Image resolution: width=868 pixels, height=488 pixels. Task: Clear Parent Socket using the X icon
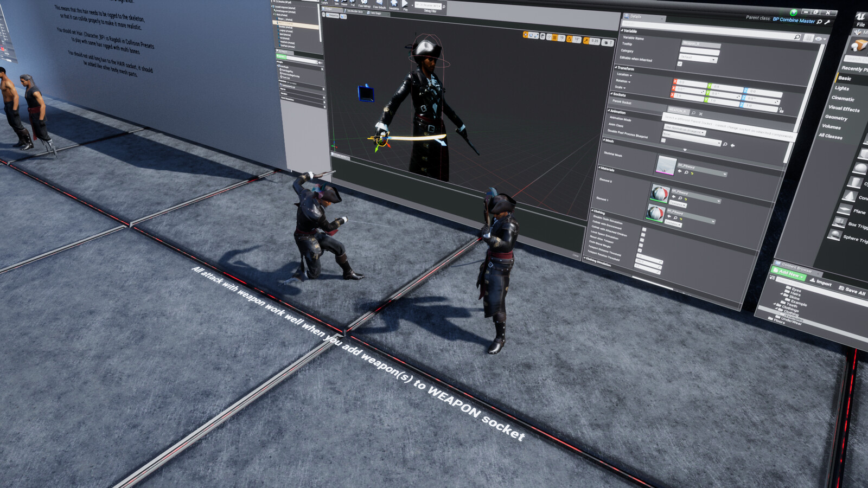point(700,114)
